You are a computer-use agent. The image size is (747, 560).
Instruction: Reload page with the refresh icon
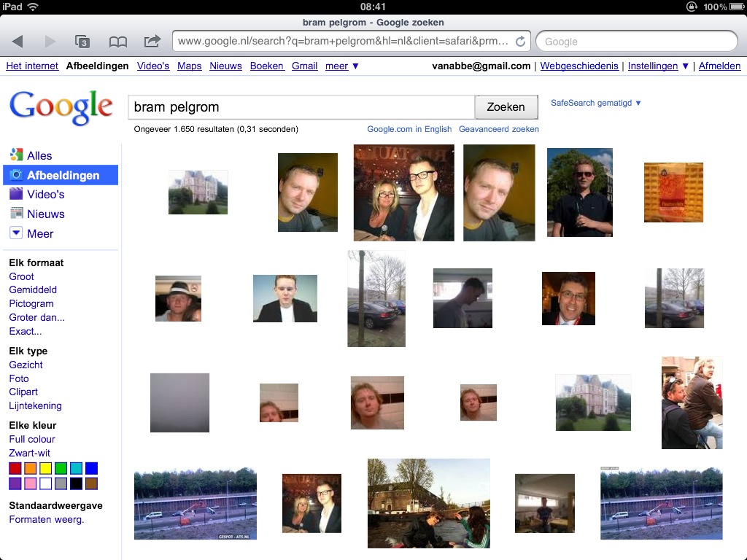[x=520, y=42]
